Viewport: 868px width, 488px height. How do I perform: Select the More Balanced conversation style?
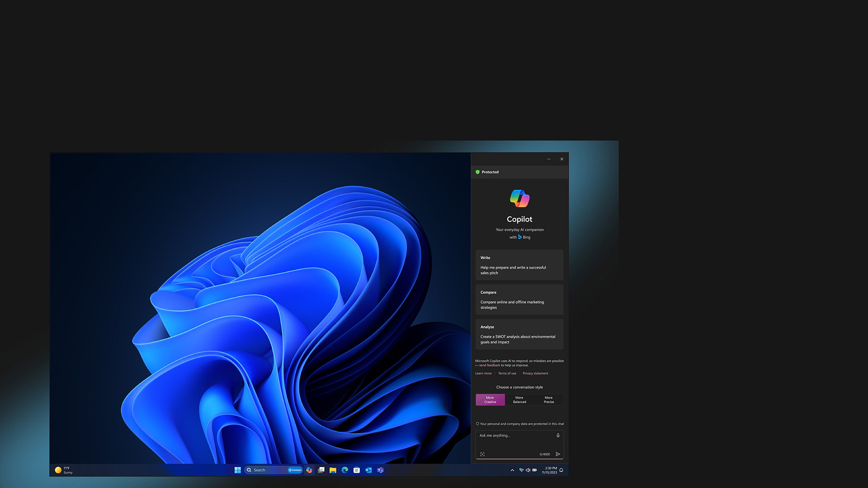[519, 400]
